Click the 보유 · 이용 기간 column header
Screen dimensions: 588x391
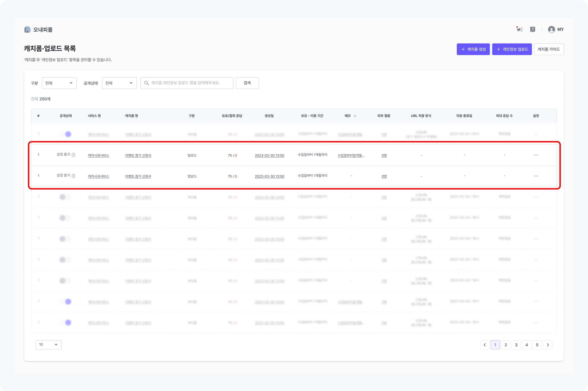click(x=312, y=116)
